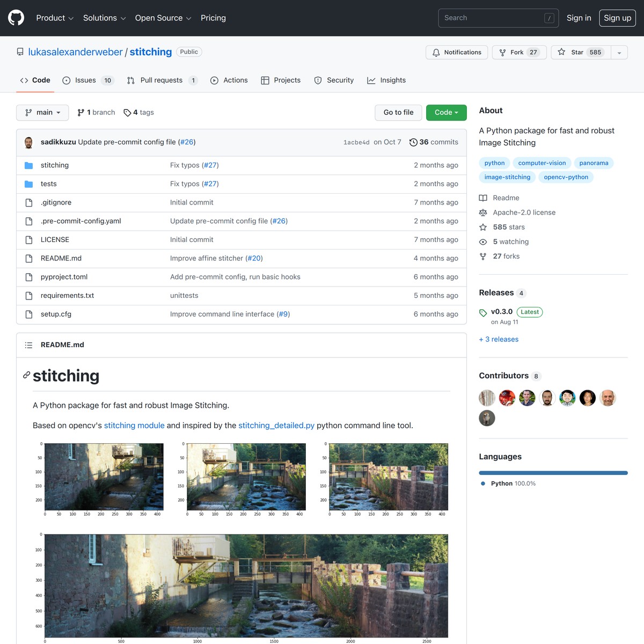Open the stitching folder
The height and width of the screenshot is (644, 644).
(55, 165)
